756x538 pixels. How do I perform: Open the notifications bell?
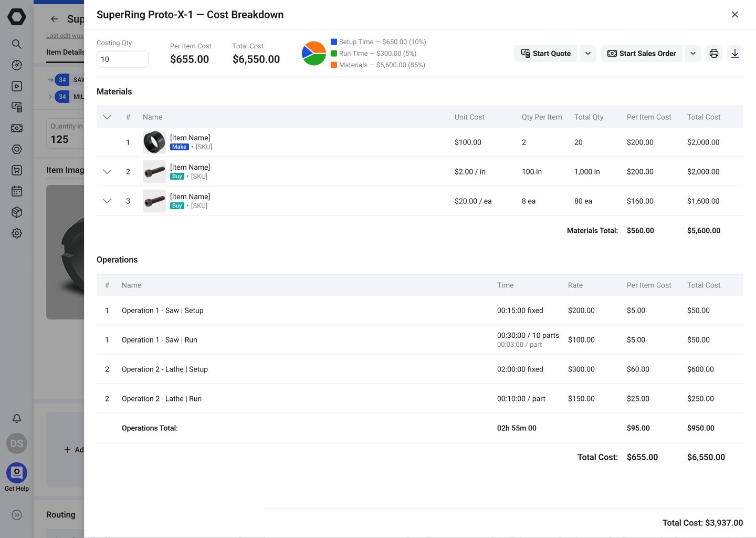16,418
